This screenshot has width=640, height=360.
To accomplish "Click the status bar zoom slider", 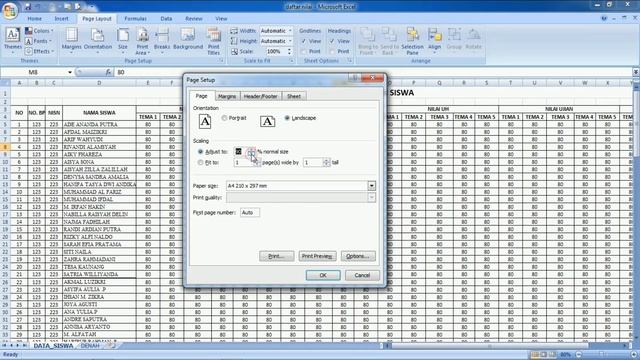I will (x=603, y=355).
